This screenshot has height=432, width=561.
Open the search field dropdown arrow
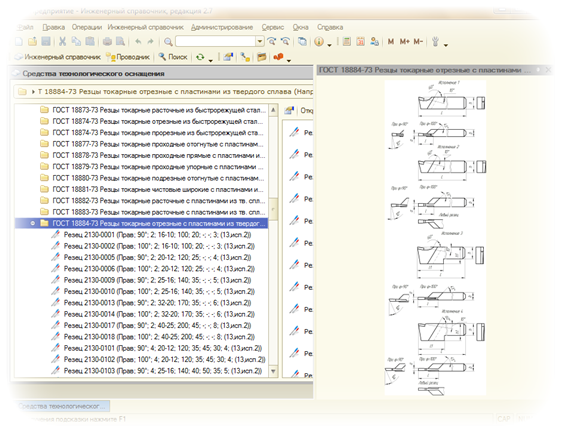tap(260, 42)
